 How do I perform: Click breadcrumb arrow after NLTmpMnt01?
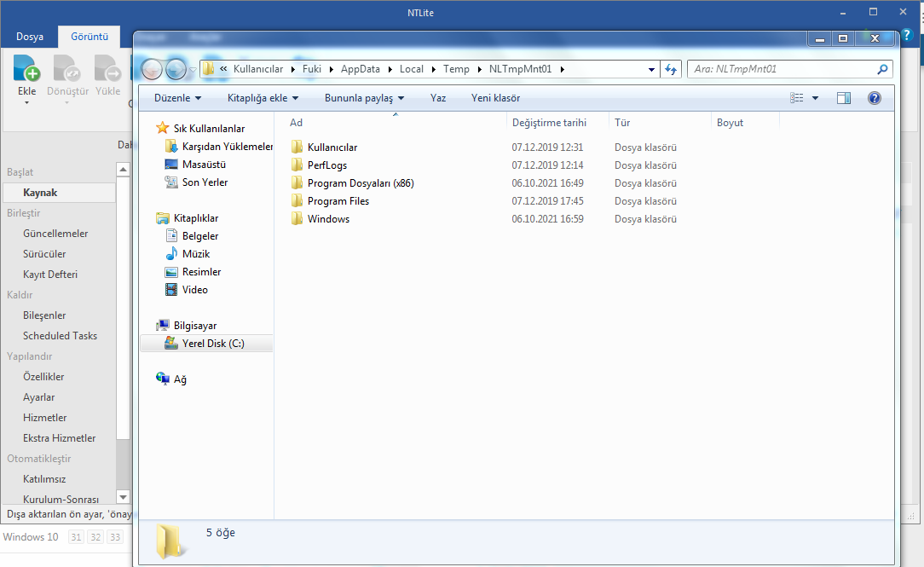pos(563,69)
